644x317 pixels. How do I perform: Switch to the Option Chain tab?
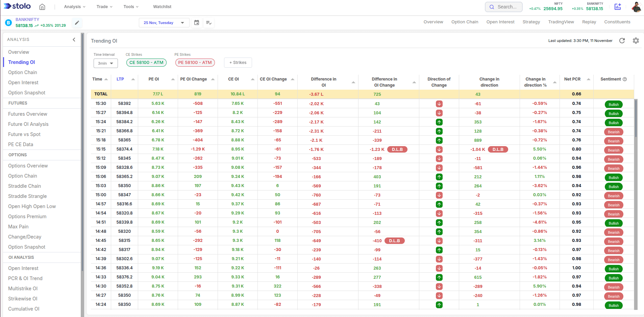[465, 22]
